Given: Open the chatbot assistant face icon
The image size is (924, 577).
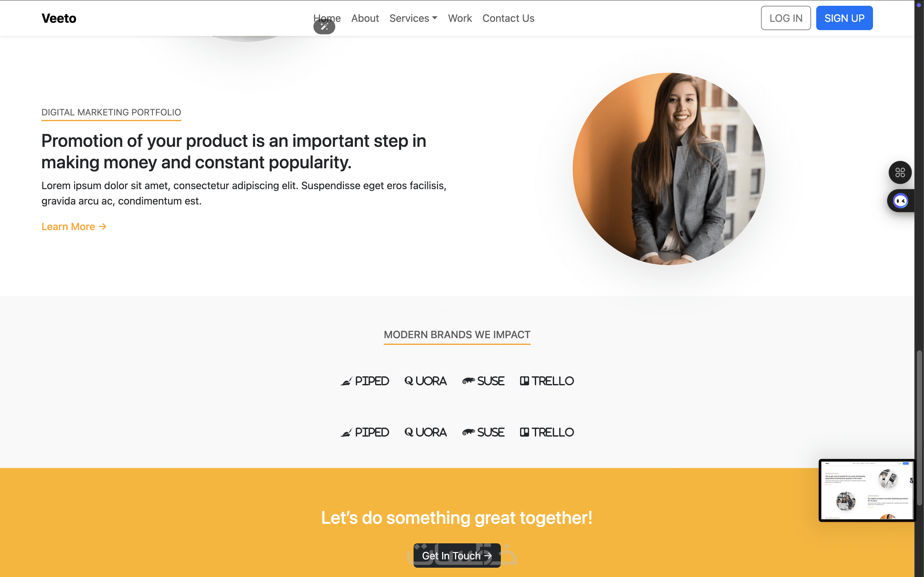Looking at the screenshot, I should click(x=900, y=201).
